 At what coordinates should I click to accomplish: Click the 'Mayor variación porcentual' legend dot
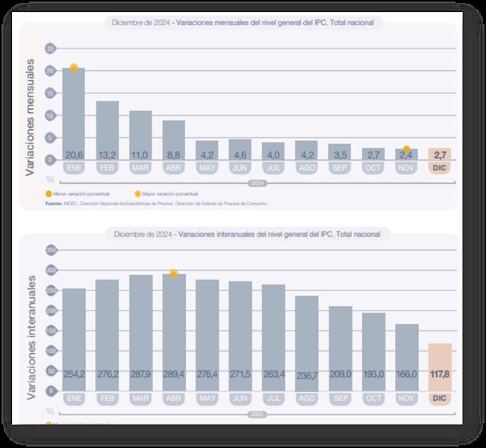click(x=137, y=193)
